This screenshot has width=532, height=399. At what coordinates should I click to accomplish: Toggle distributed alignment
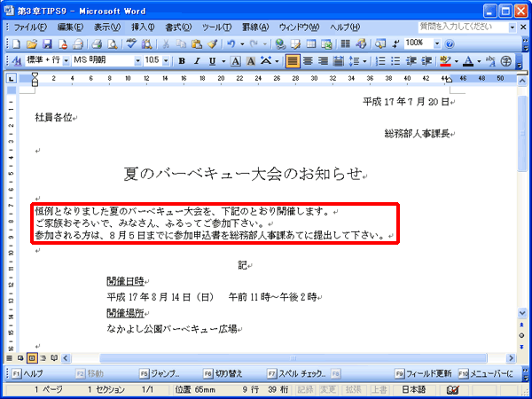click(339, 61)
